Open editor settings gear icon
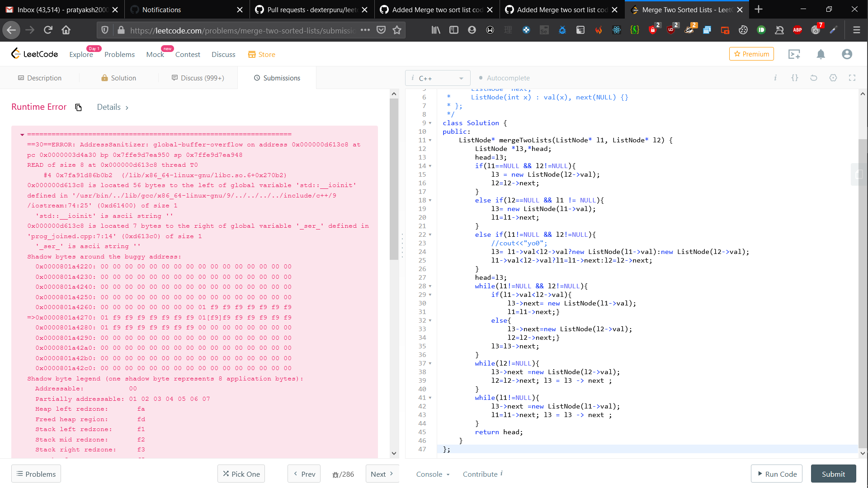This screenshot has height=488, width=868. (x=833, y=78)
